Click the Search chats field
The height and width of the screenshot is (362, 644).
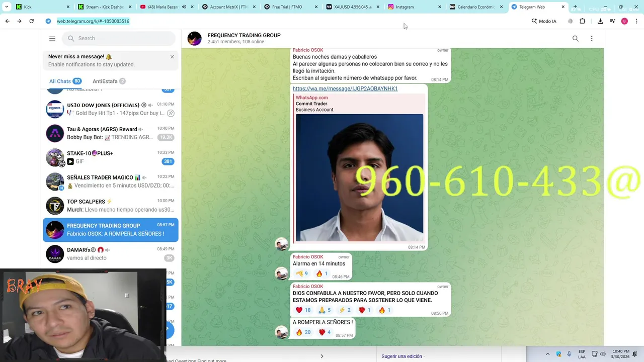click(x=119, y=38)
